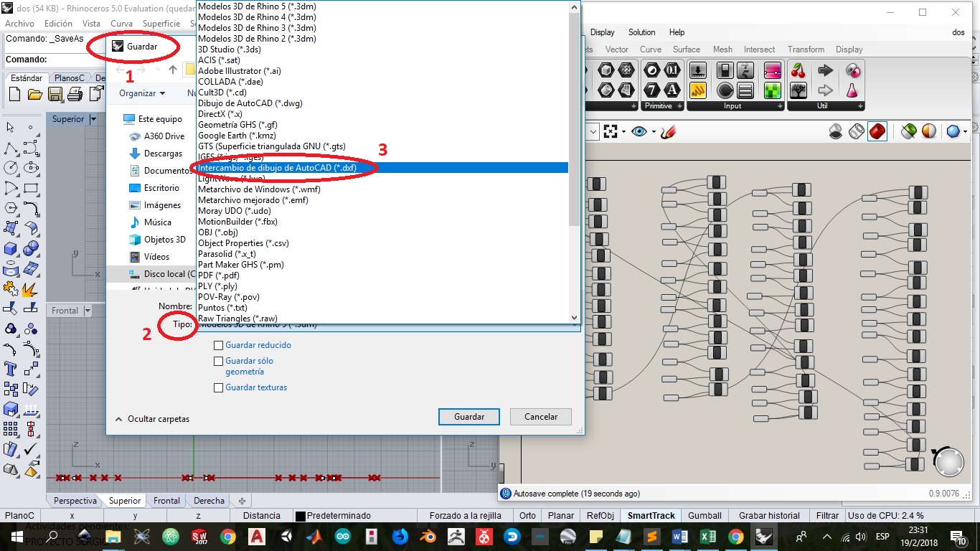Viewport: 980px width, 551px height.
Task: Select the Rhino Box solid tool
Action: pos(11,248)
